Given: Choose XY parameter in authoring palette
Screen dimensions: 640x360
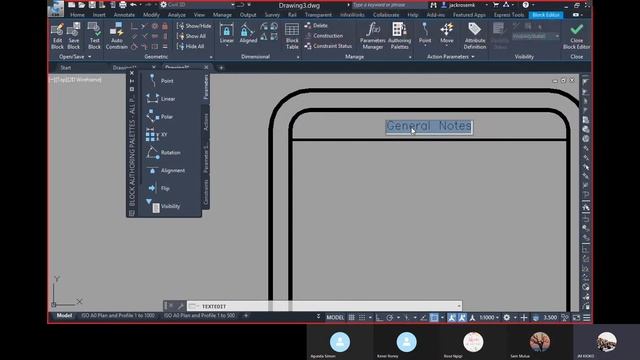Looking at the screenshot, I should [157, 135].
